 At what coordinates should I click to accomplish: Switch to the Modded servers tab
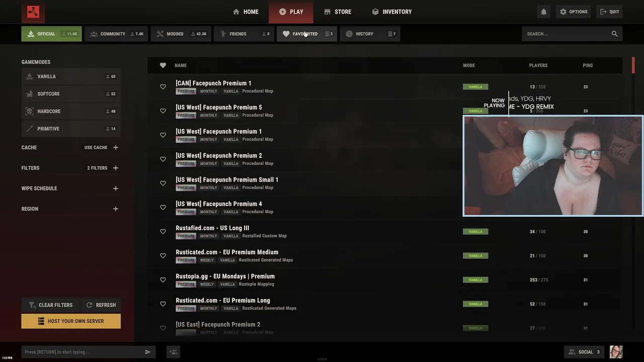tap(181, 34)
